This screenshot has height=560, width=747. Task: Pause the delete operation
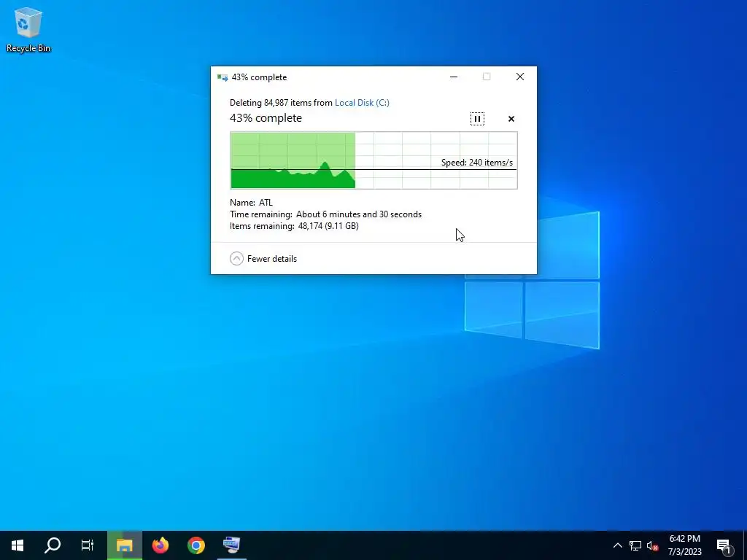(477, 119)
